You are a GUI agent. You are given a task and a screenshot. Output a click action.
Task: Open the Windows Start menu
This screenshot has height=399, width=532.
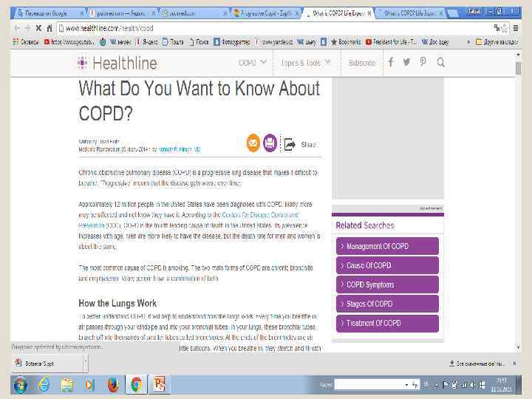click(21, 384)
